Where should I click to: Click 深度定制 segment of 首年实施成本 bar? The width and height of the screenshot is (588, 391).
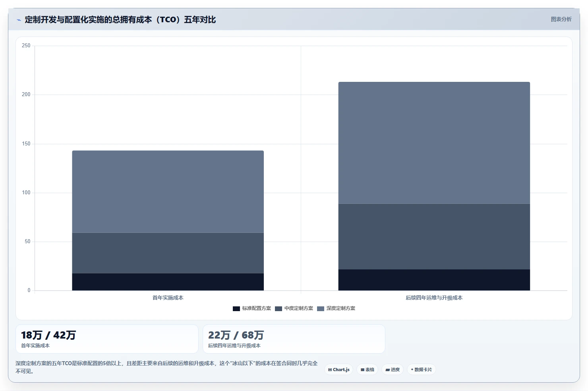[168, 192]
